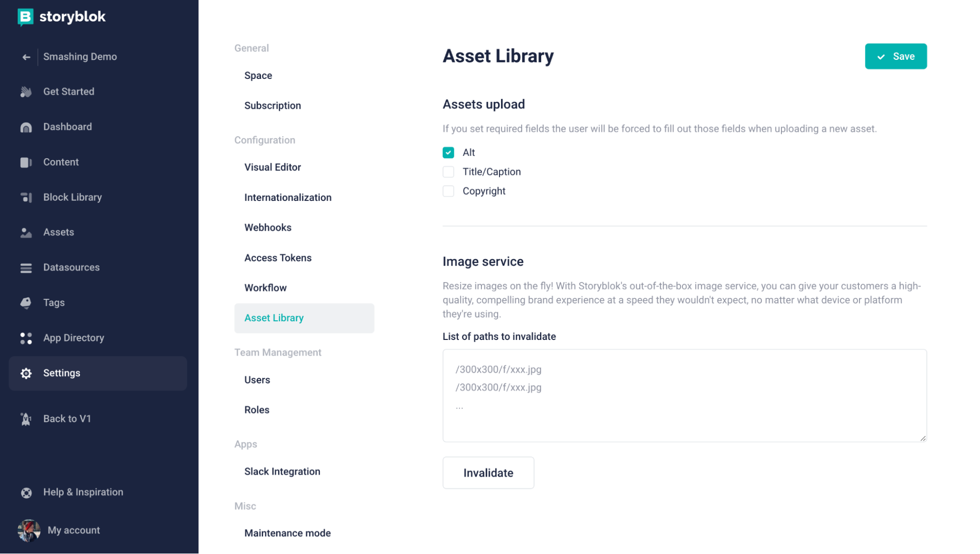Viewport: 980px width, 554px height.
Task: Click inside the paths to invalidate textarea
Action: 684,396
